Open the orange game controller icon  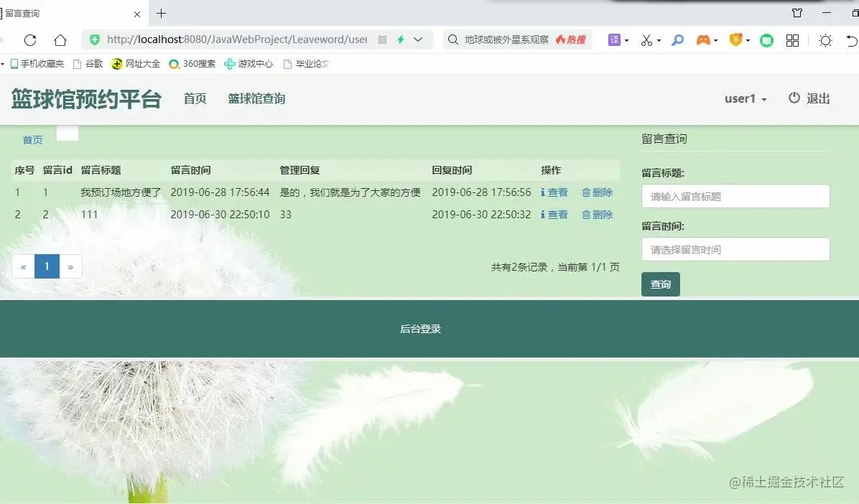coord(703,40)
